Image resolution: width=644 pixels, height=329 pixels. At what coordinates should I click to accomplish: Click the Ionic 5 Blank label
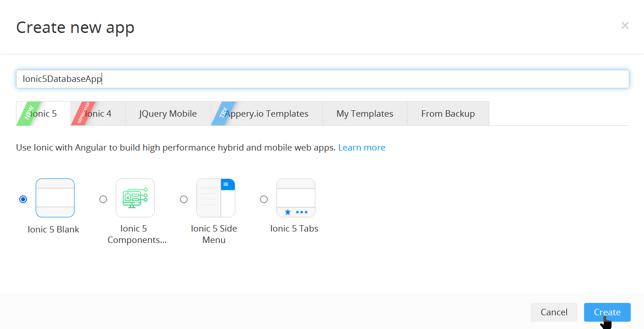point(53,229)
